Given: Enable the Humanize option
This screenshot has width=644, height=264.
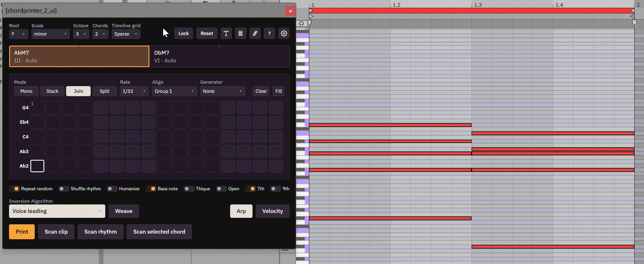Looking at the screenshot, I should (123, 189).
